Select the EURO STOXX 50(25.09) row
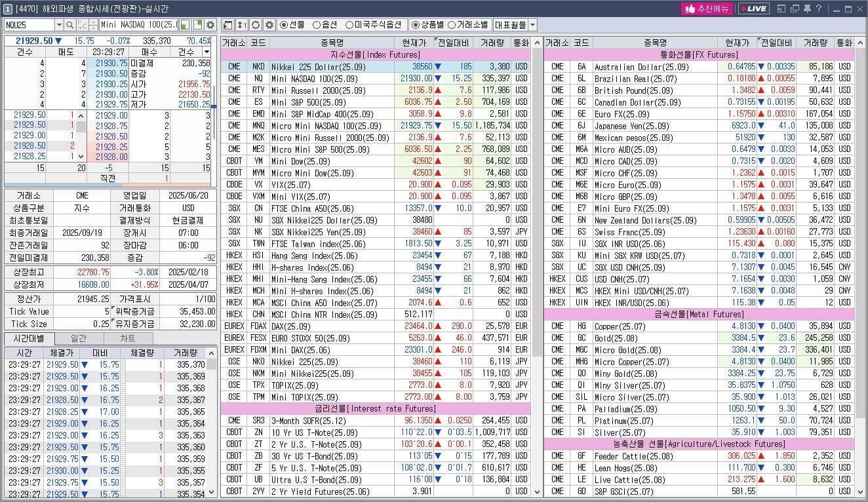This screenshot has height=502, width=868. pos(376,338)
